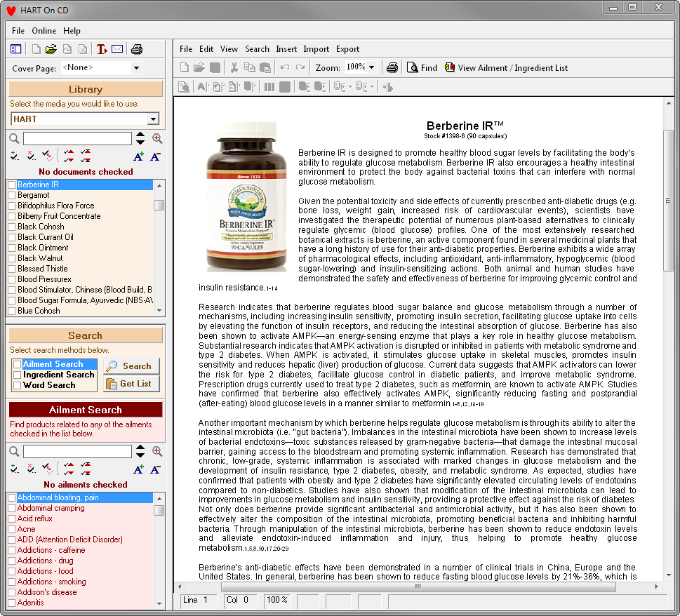Click the red T text export icon
Viewport: 680px width, 616px height.
(102, 49)
